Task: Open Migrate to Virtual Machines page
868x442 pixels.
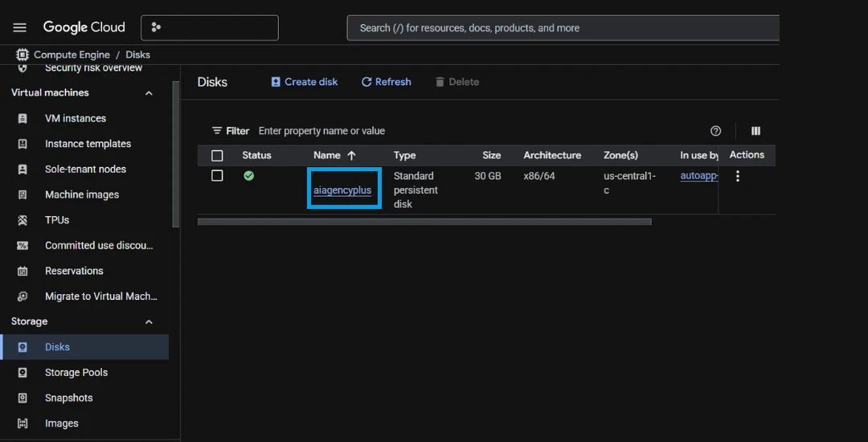Action: (101, 297)
